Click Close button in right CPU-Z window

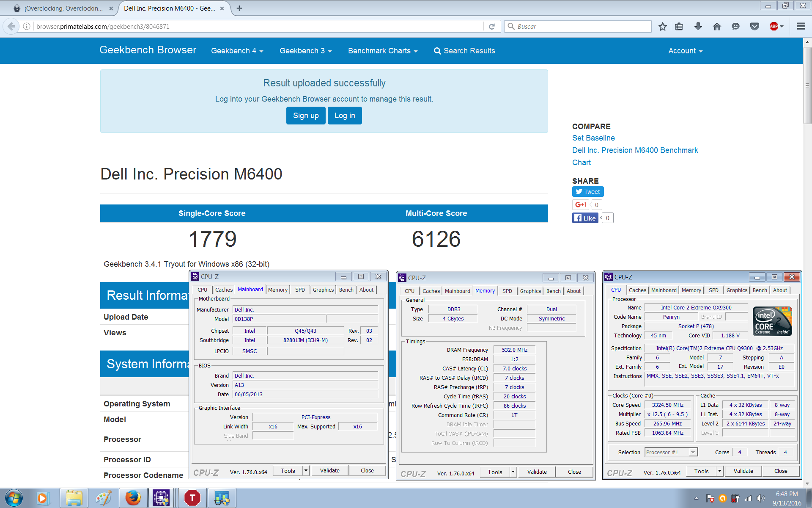[x=781, y=471]
